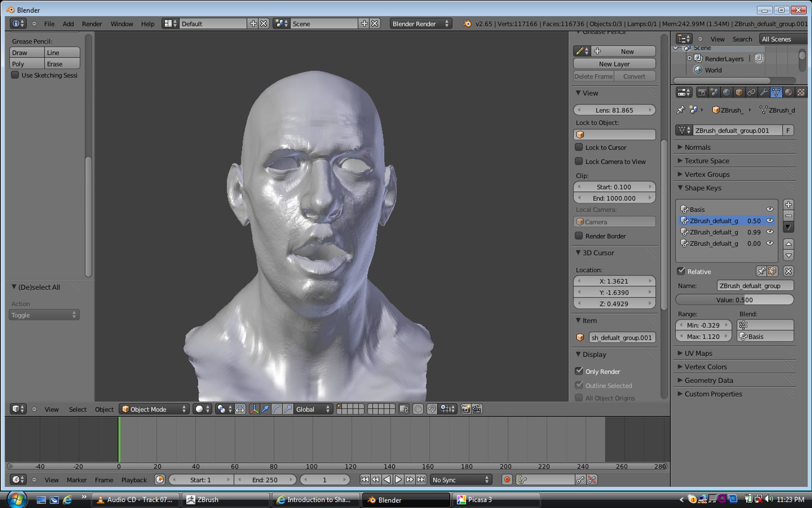Select the scale manipulator icon
Viewport: 812px width, 508px height.
[x=288, y=409]
